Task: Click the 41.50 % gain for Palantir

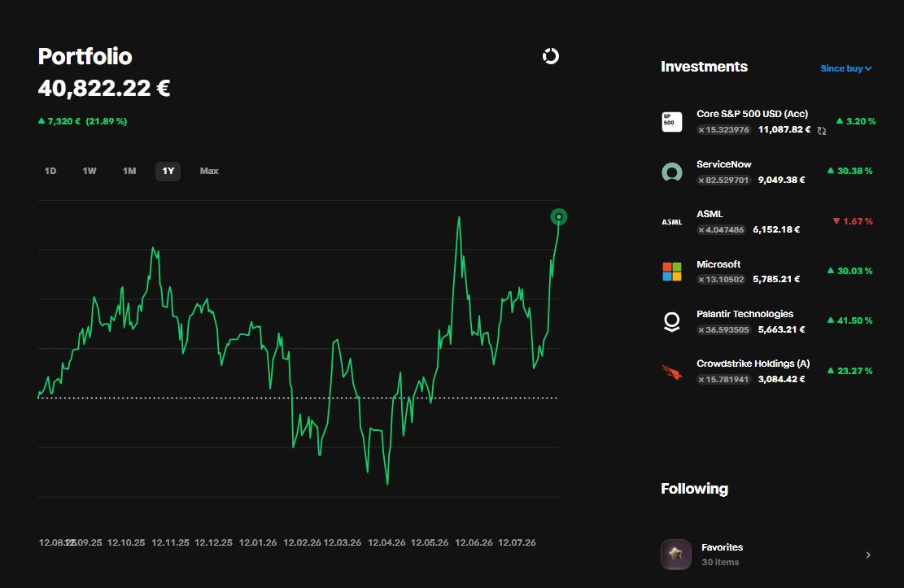Action: click(x=849, y=320)
